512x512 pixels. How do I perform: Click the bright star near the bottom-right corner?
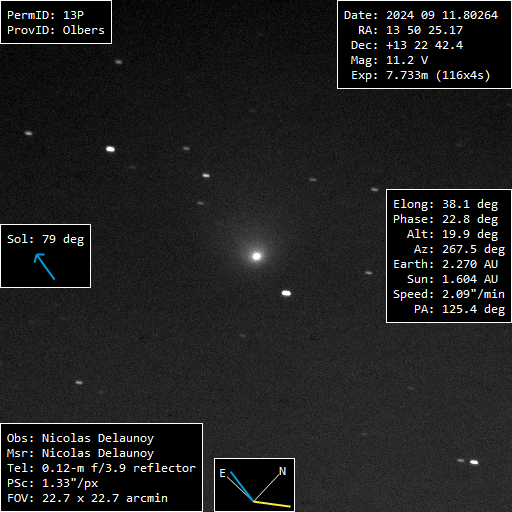(474, 462)
